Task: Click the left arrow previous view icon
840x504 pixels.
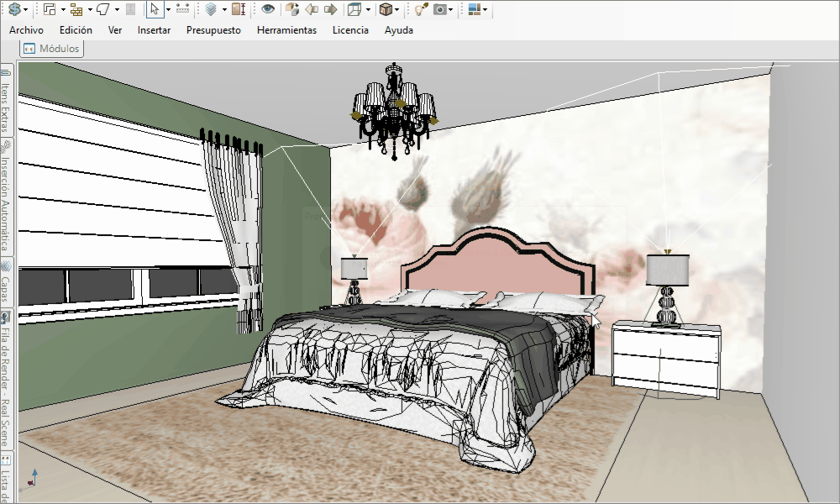Action: tap(312, 9)
